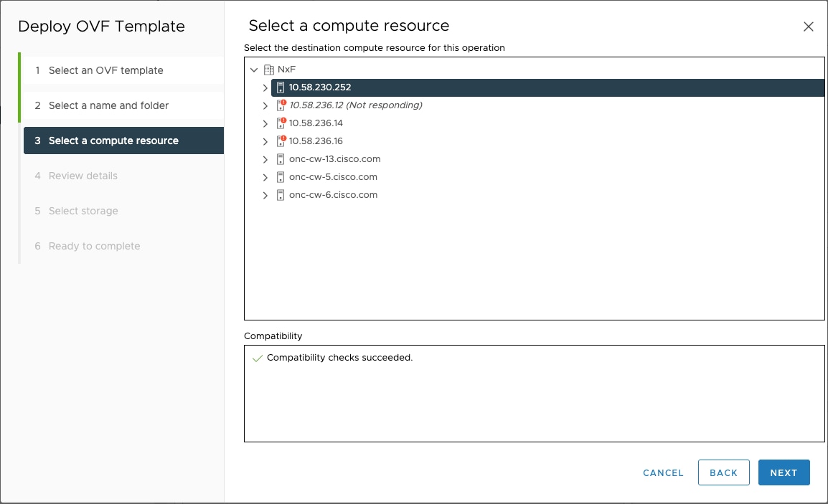This screenshot has width=828, height=504.
Task: Click CANCEL to abort deployment
Action: (663, 473)
